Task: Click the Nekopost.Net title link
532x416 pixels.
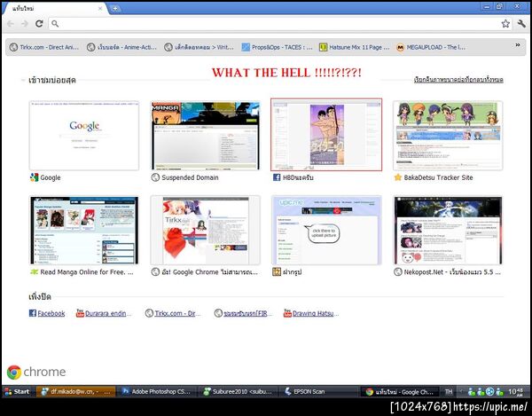Action: click(x=452, y=272)
